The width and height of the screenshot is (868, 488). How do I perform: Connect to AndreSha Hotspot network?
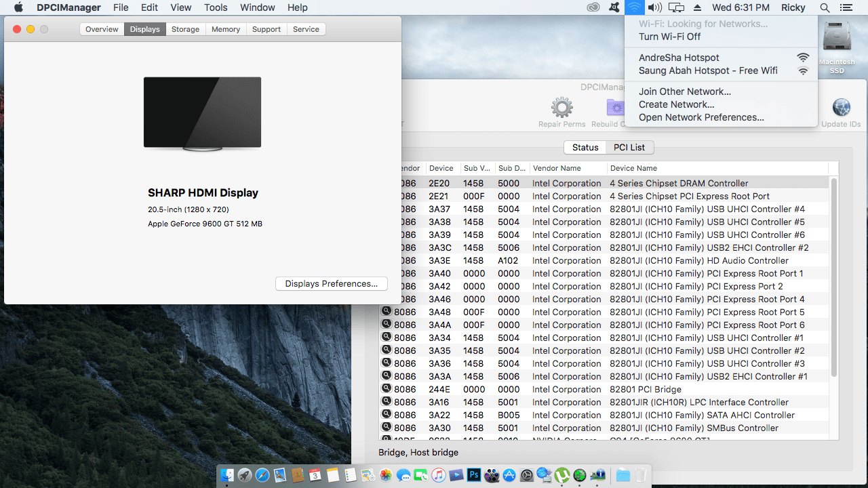tap(721, 58)
